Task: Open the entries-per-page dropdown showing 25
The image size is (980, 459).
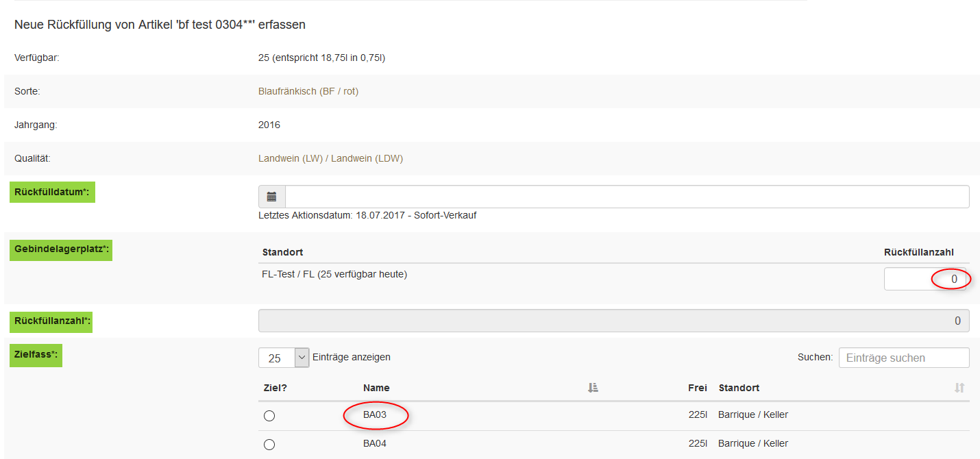Action: click(284, 358)
